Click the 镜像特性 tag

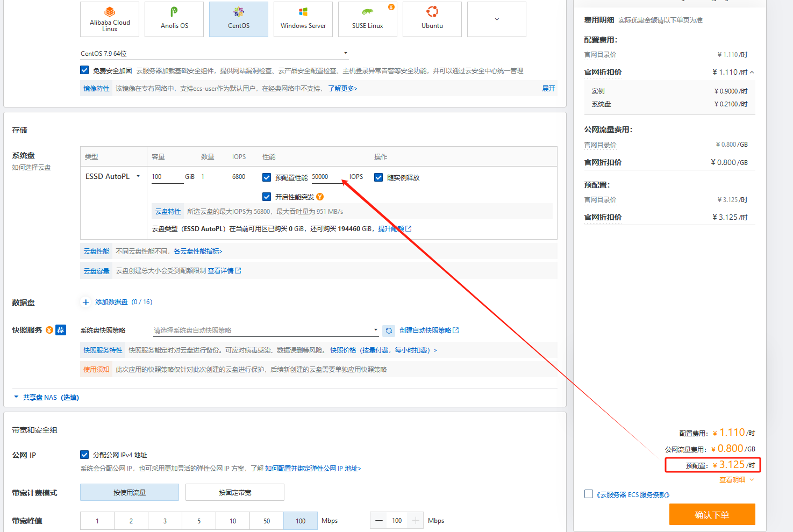(96, 89)
